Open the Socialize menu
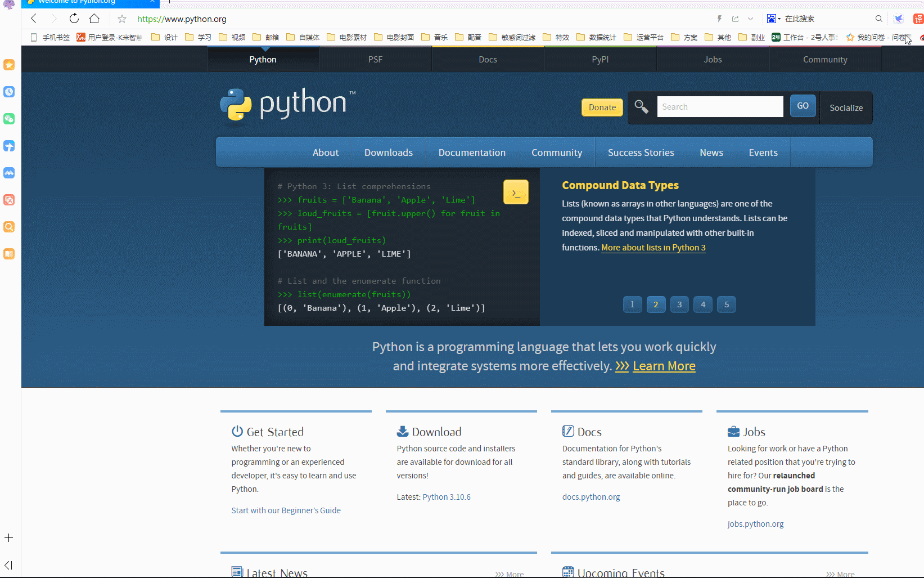The image size is (924, 578). coord(846,107)
